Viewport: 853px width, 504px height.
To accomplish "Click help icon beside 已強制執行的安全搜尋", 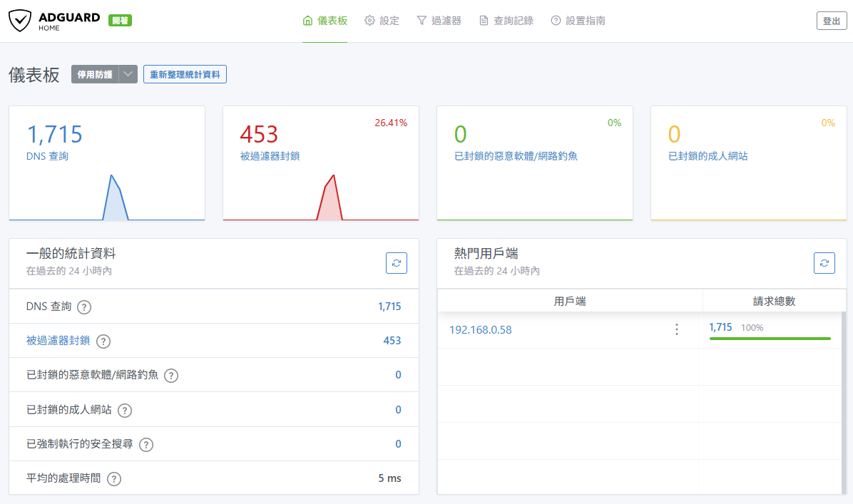I will click(x=146, y=445).
